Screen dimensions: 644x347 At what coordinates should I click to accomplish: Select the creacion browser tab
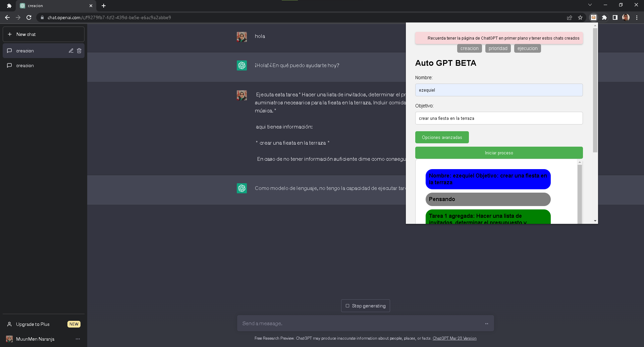point(50,6)
